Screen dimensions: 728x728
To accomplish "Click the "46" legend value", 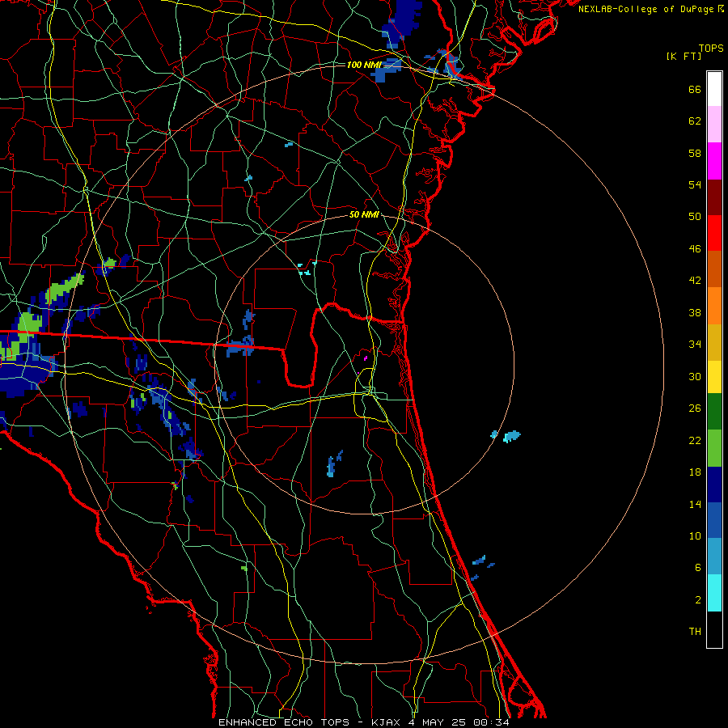I will [695, 249].
